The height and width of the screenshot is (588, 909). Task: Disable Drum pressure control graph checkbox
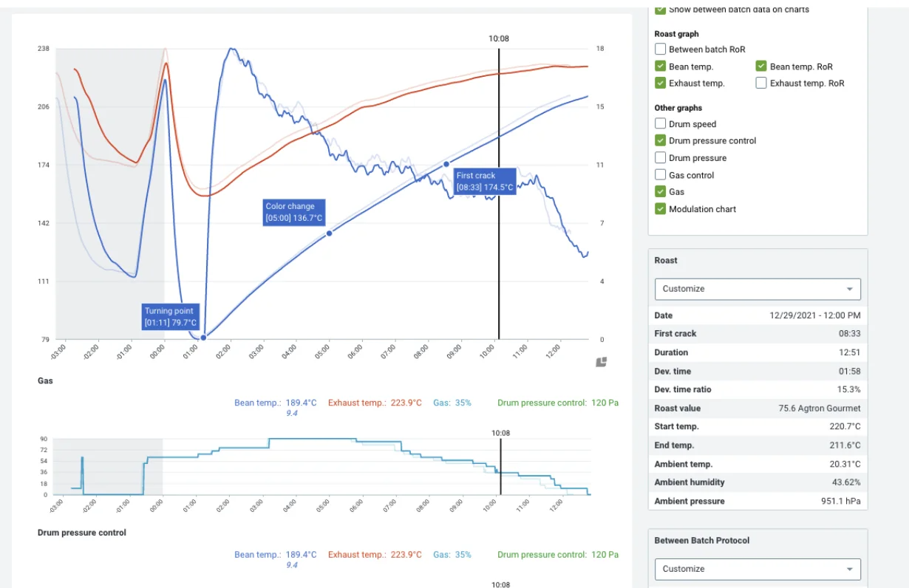[x=661, y=140]
